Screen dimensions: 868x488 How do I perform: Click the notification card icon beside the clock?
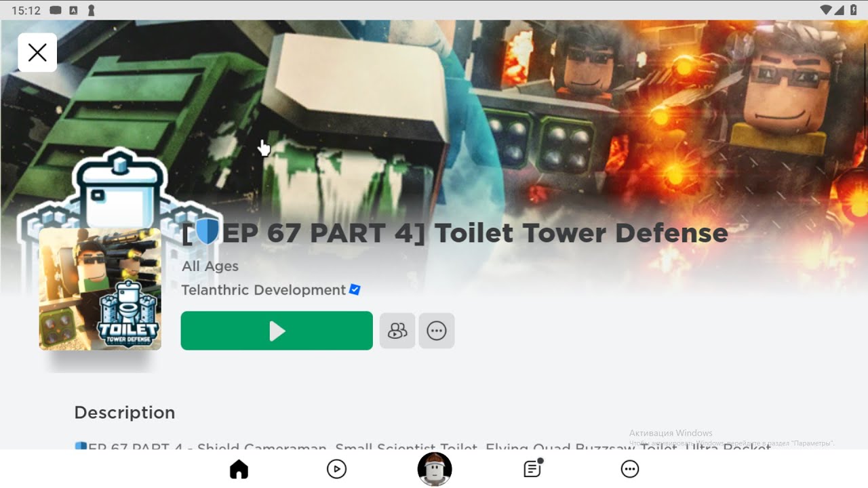click(56, 10)
